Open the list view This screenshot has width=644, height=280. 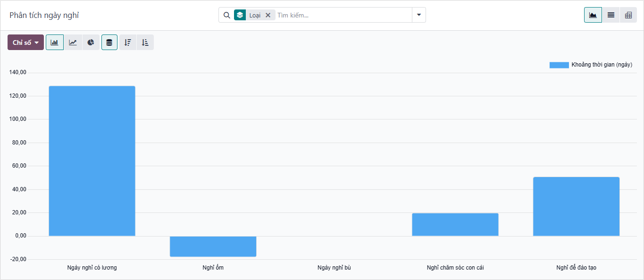(x=611, y=15)
